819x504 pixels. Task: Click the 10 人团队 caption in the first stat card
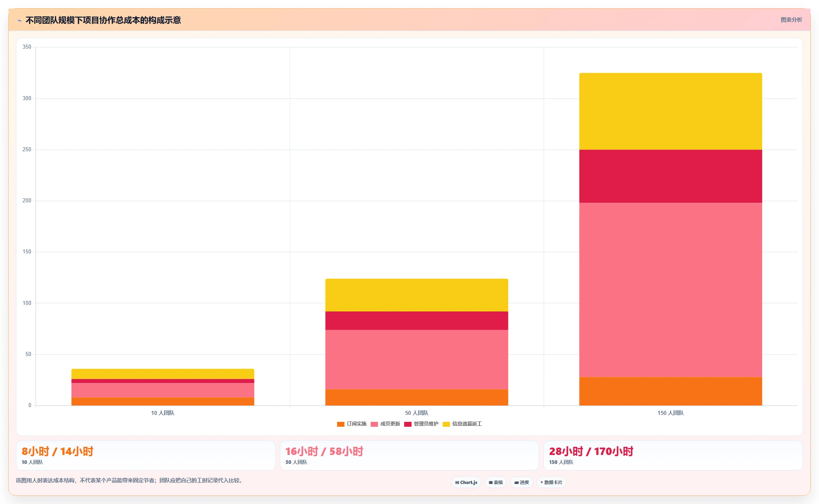pyautogui.click(x=32, y=462)
